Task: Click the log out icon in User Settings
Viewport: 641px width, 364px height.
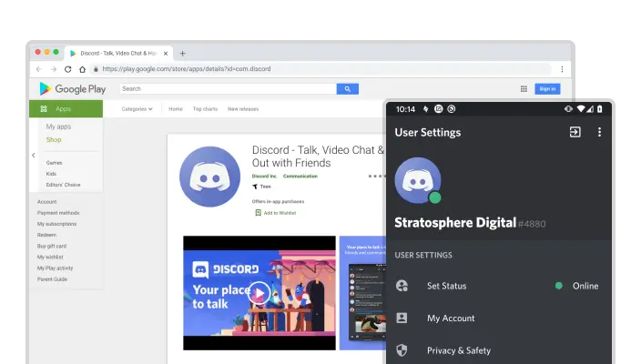Action: [x=575, y=132]
